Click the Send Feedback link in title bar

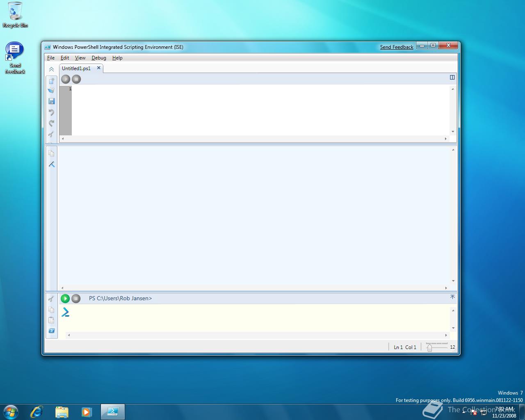397,47
